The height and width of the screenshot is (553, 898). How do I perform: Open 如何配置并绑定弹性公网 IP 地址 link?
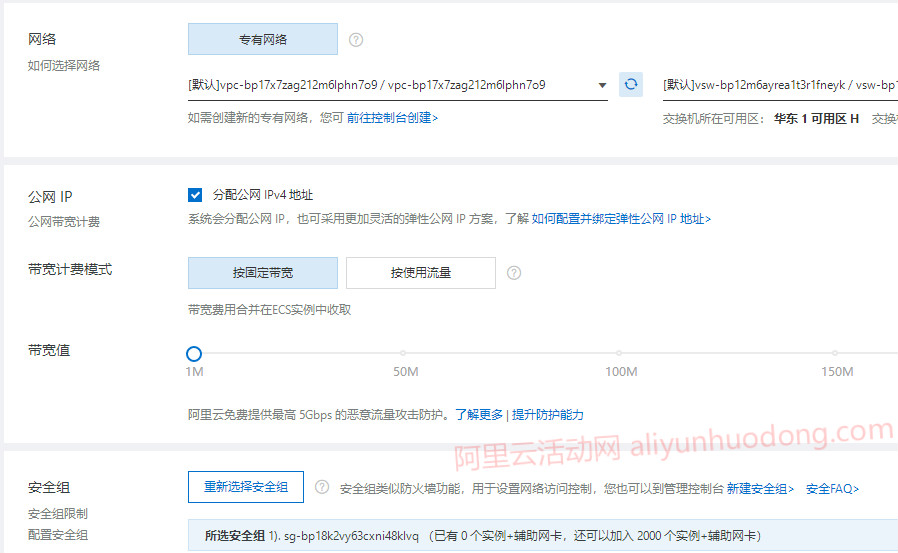click(x=621, y=219)
